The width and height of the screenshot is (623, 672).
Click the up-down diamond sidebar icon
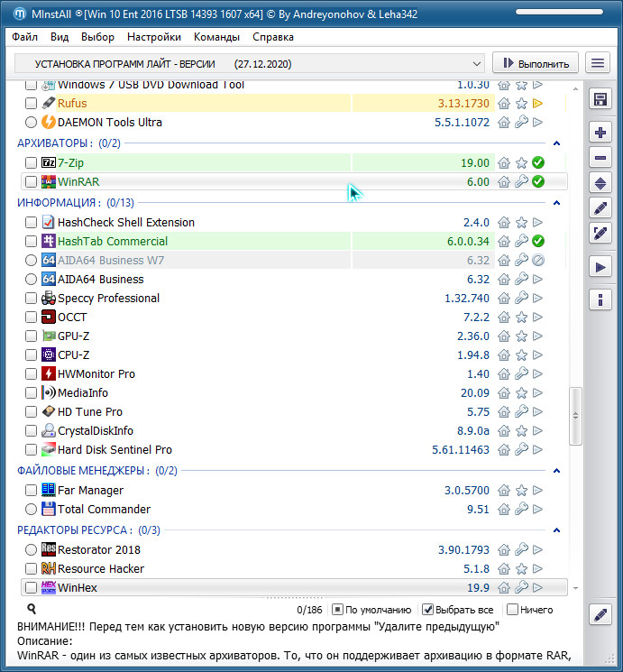[600, 183]
